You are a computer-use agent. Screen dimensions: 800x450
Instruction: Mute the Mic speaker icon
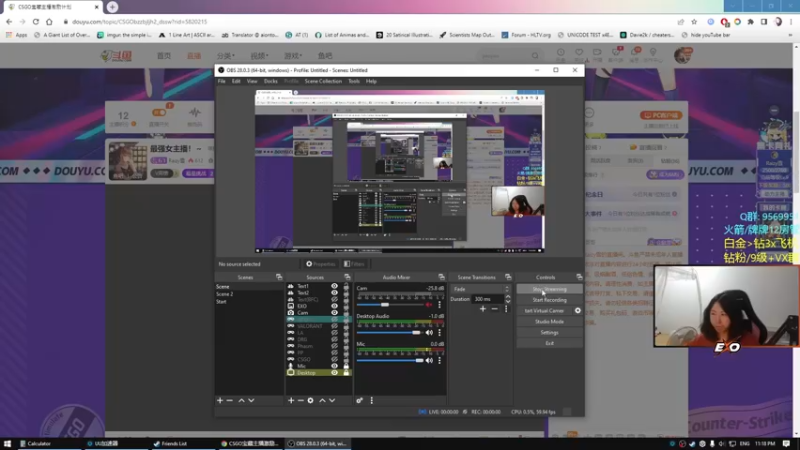(429, 360)
